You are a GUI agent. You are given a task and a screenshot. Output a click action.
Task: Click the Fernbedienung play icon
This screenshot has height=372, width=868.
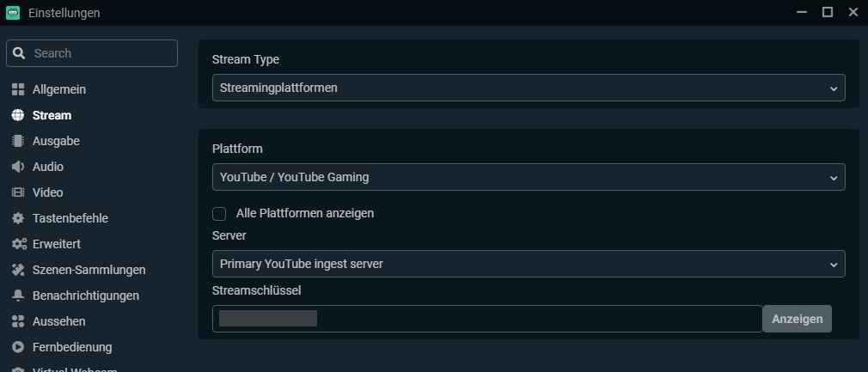18,347
